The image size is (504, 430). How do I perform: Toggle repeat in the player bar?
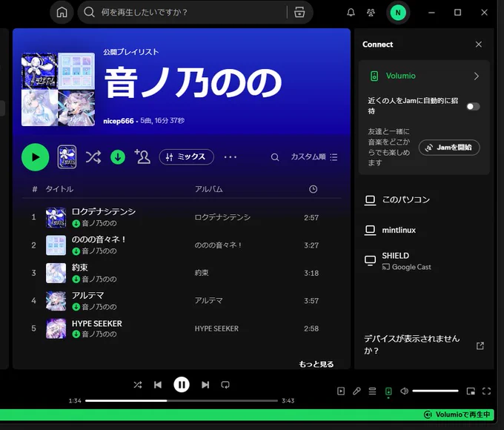click(225, 385)
